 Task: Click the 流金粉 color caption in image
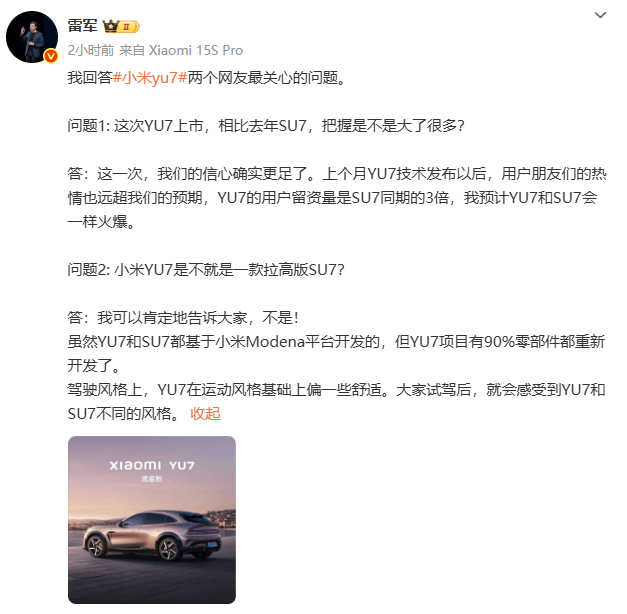(x=152, y=478)
